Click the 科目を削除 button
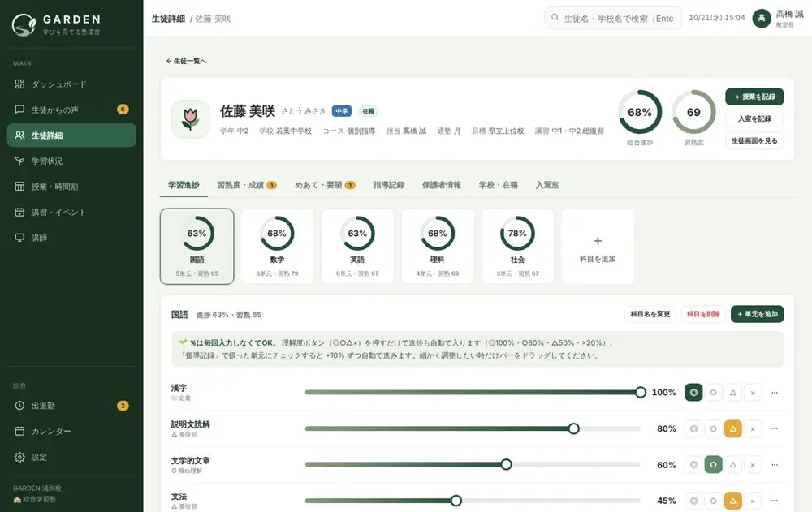 (x=703, y=314)
